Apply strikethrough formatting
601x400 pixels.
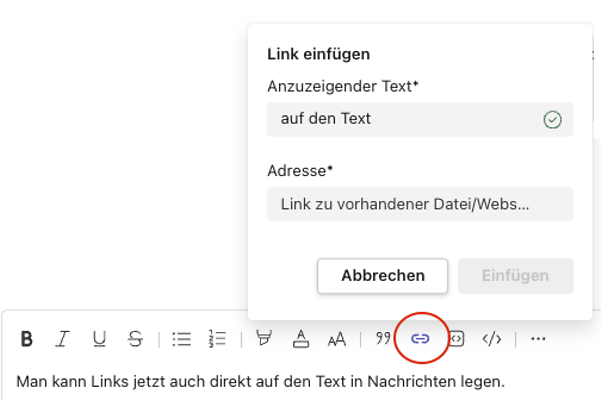135,339
